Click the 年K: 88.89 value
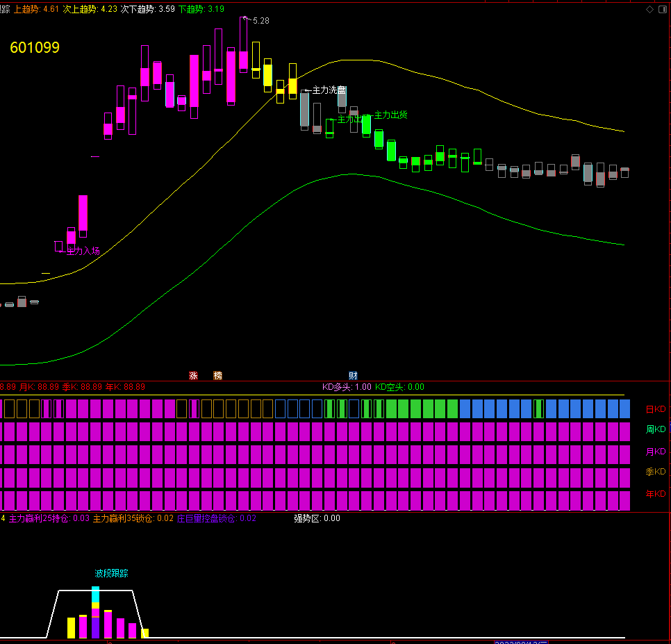The width and height of the screenshot is (671, 644). 125,387
